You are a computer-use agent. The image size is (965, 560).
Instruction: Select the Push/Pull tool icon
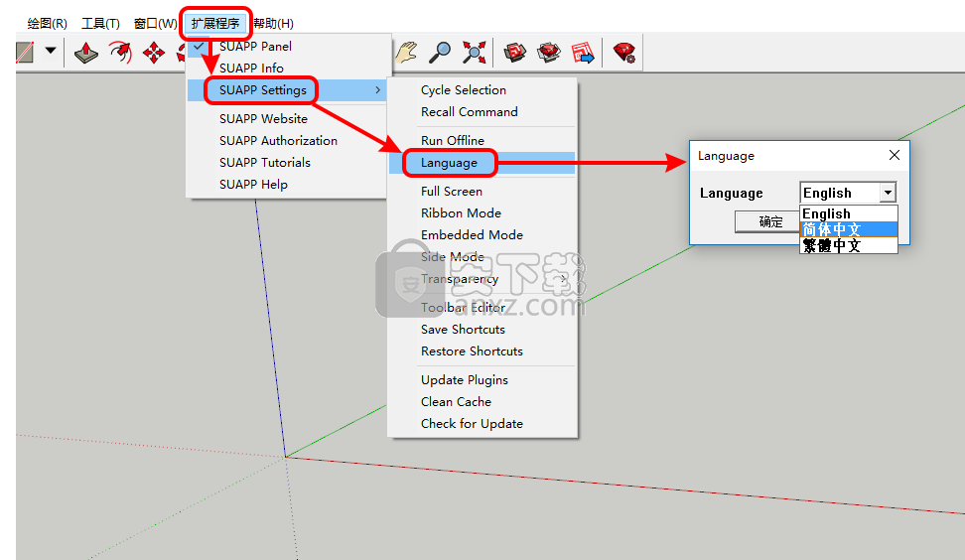pos(86,53)
